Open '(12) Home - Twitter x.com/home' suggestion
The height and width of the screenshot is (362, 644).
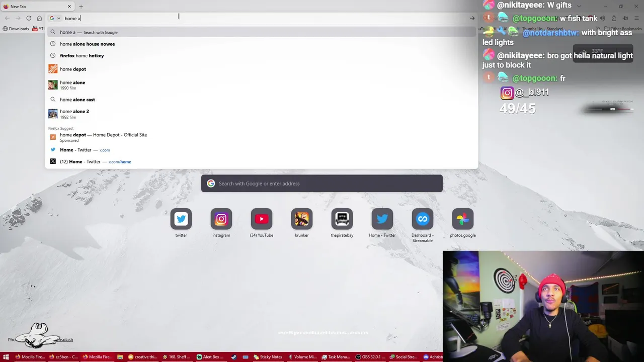pyautogui.click(x=262, y=161)
